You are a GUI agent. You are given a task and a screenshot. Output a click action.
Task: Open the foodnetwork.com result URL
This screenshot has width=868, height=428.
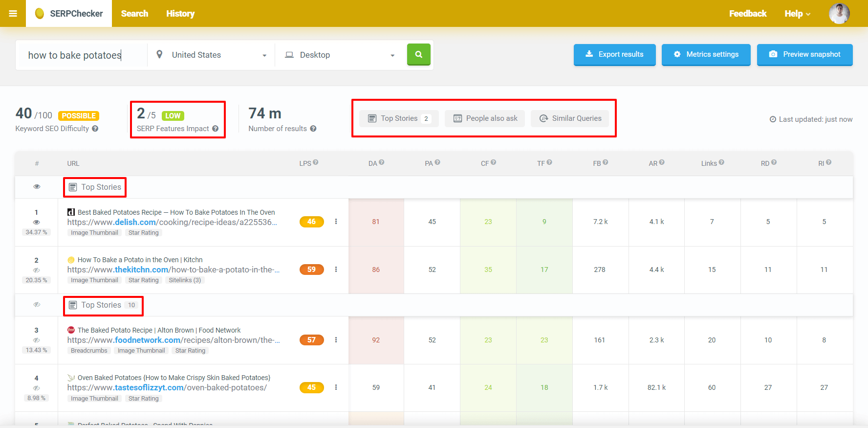tap(174, 340)
